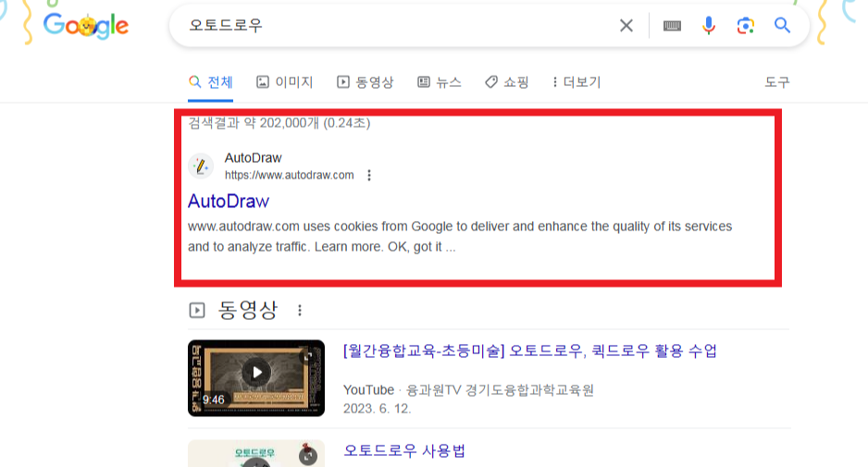Click the AutoDraw cookies snippet description
The width and height of the screenshot is (868, 467).
tap(460, 237)
